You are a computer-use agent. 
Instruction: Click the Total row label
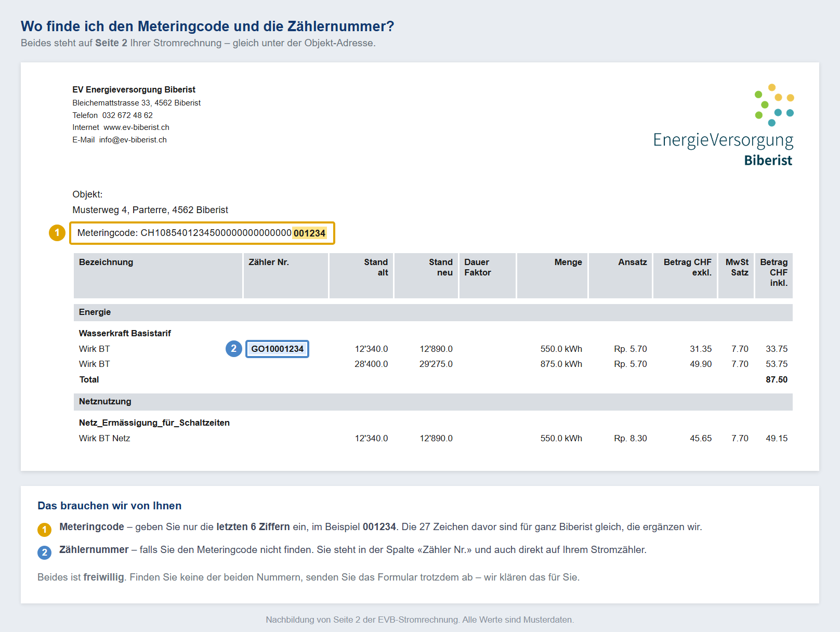click(89, 379)
